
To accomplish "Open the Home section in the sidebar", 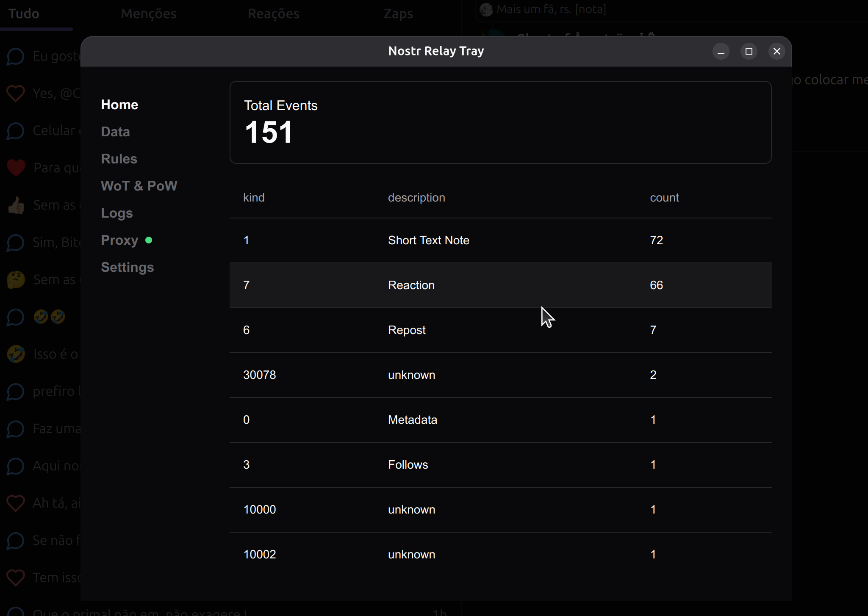I will 119,105.
